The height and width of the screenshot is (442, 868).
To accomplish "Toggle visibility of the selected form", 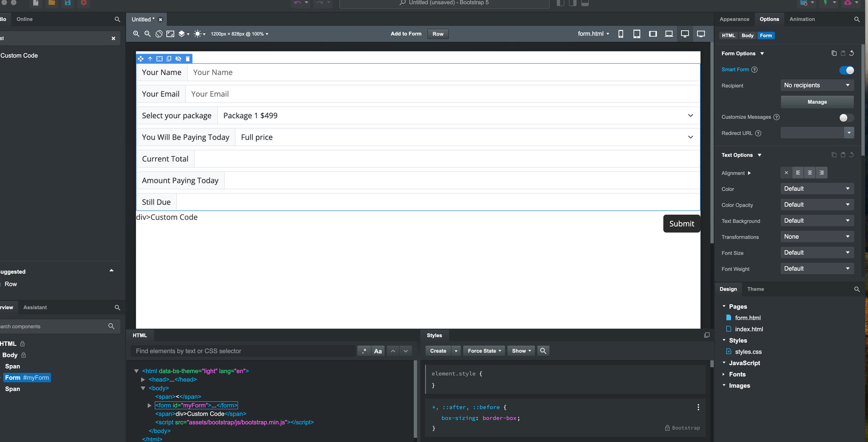I will pos(178,59).
